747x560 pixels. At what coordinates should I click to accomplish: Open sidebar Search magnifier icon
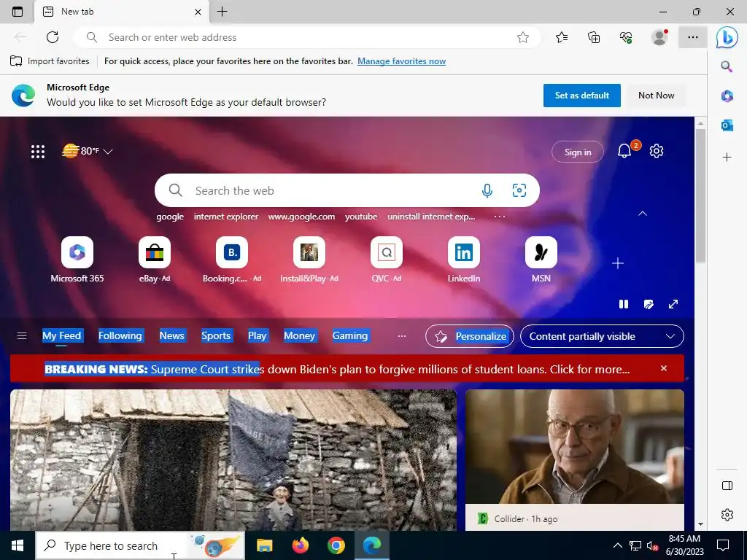pyautogui.click(x=727, y=66)
